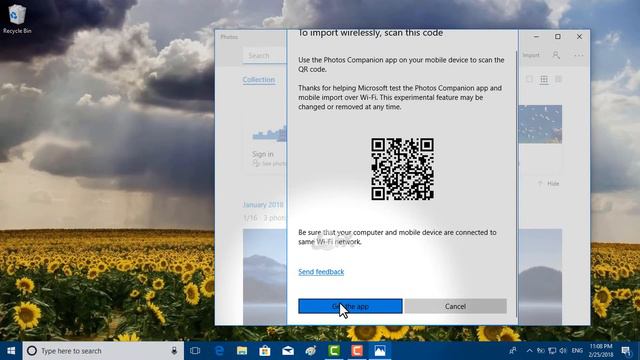Open the Action Center notifications icon
The image size is (640, 360).
[x=626, y=351]
